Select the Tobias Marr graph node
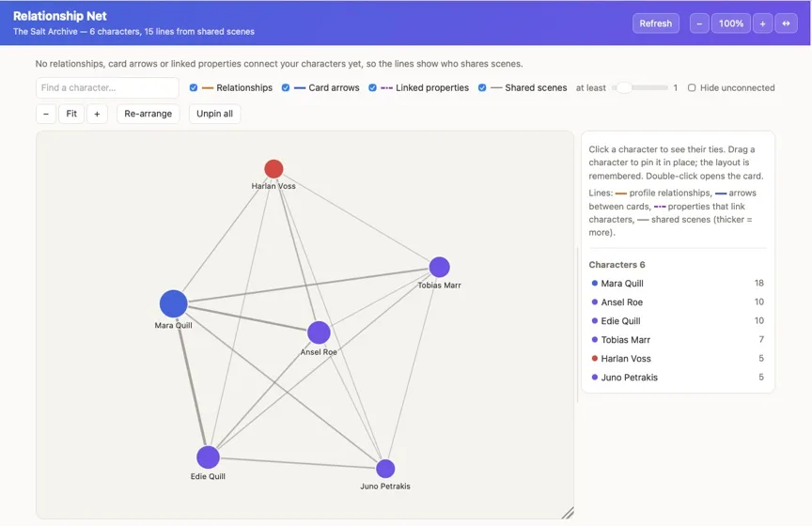The width and height of the screenshot is (812, 526). (439, 267)
